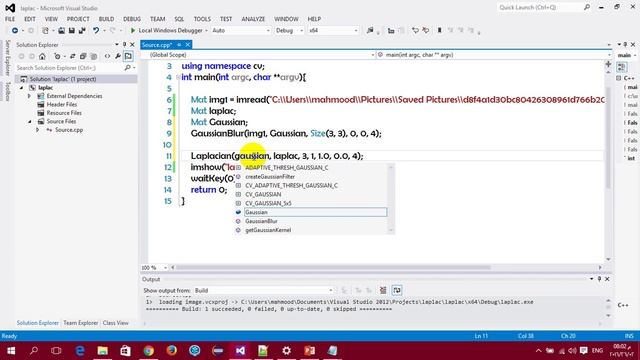The width and height of the screenshot is (640, 360).
Task: Collapse the Source Files folder node
Action: 29,122
